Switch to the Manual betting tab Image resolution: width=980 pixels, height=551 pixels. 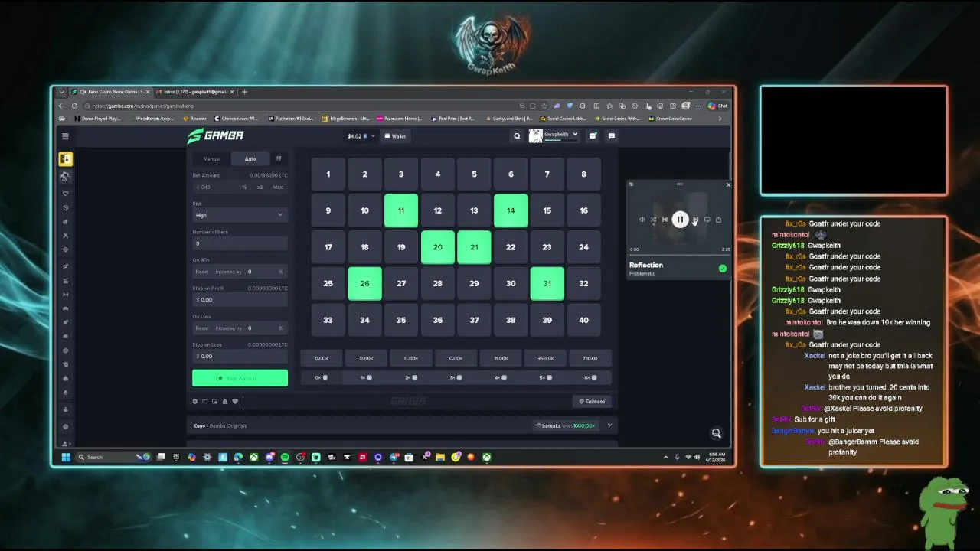pos(211,158)
